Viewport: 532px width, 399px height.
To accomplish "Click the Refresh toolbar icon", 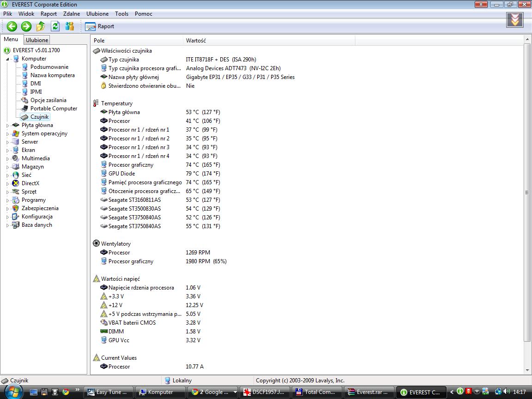I will [55, 26].
